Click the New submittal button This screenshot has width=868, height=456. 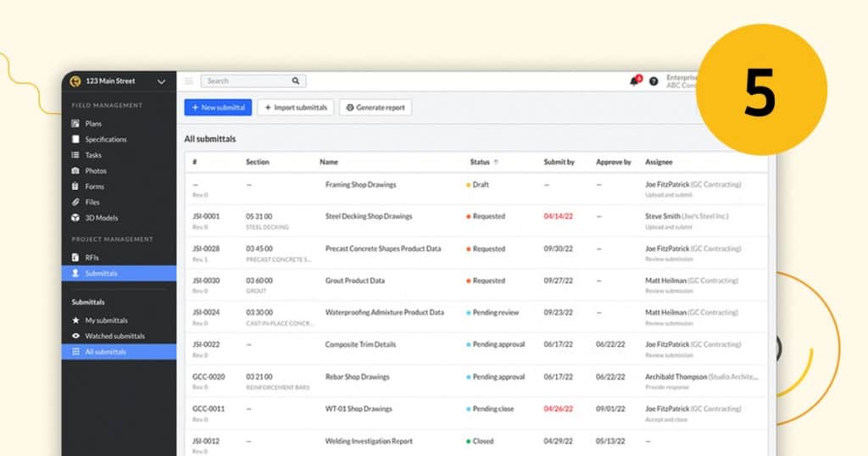[218, 108]
